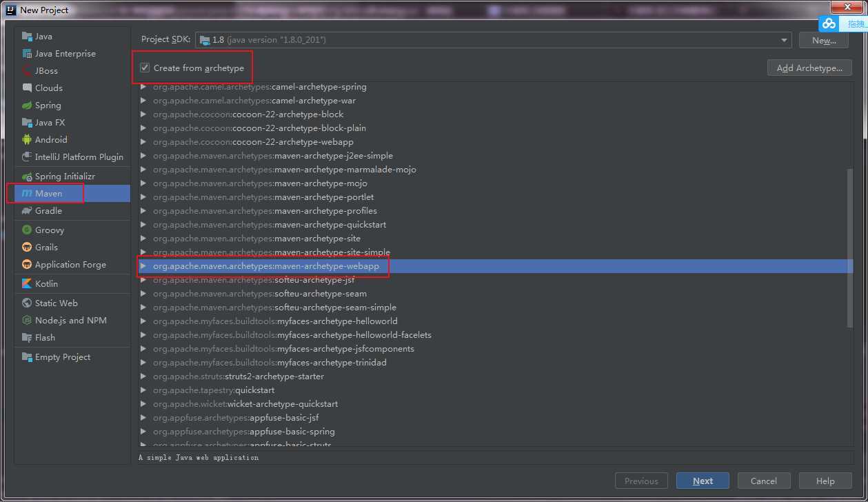Expand wicket-archetype-quickstart arrow
868x502 pixels.
[x=143, y=404]
